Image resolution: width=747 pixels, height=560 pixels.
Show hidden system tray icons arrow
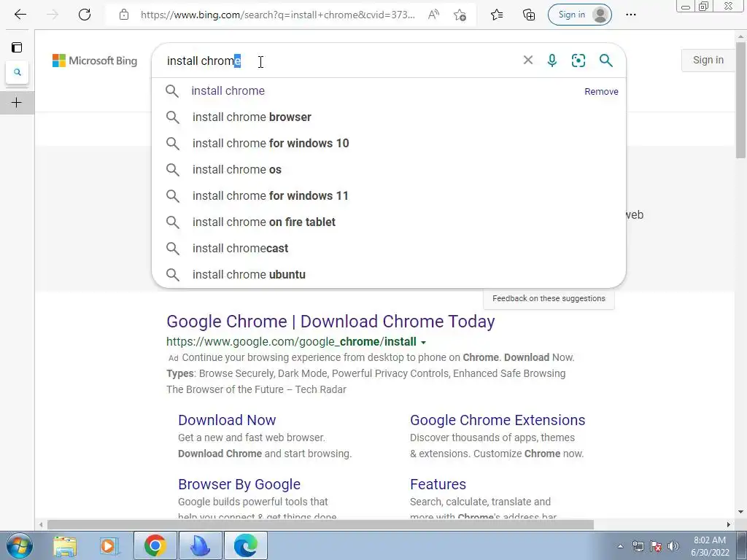pyautogui.click(x=620, y=546)
